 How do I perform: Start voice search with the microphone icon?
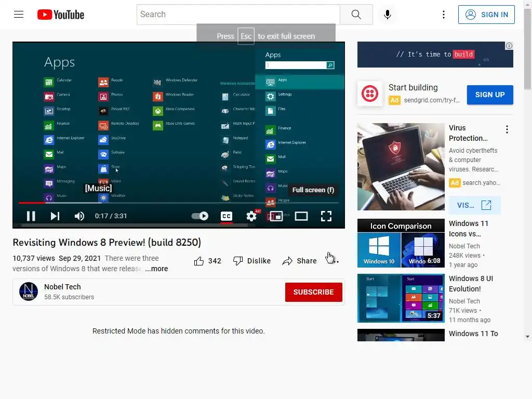(x=388, y=15)
